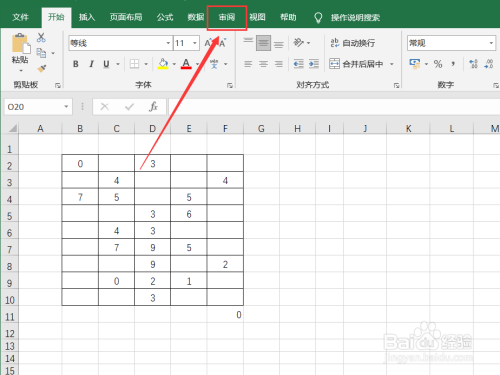The image size is (500, 375).
Task: Switch to the 页面布局 tab
Action: click(x=126, y=17)
